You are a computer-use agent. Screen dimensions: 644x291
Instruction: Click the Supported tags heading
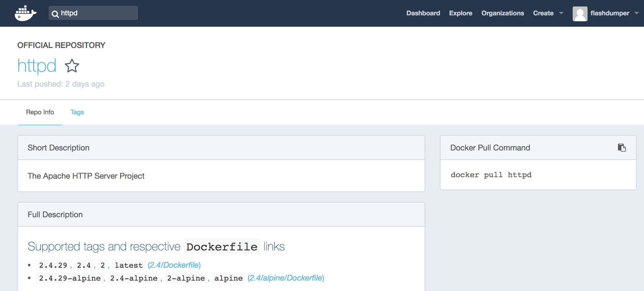point(156,247)
